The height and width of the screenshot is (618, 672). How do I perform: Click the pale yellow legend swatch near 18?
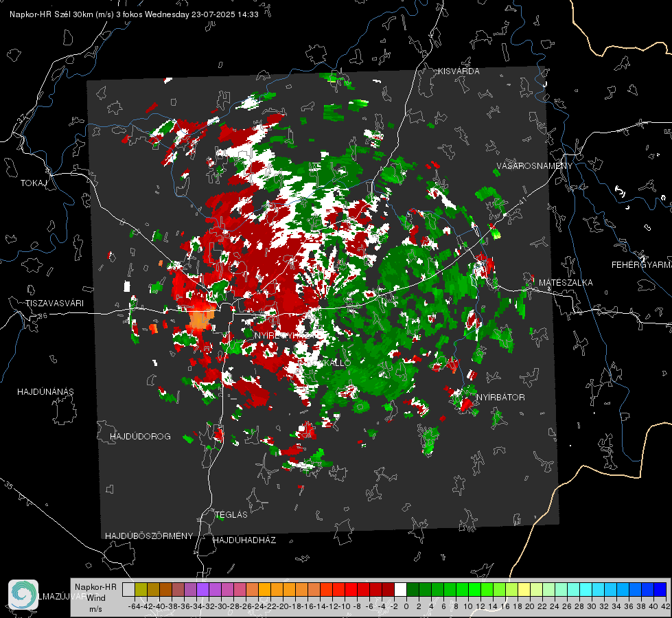point(524,589)
